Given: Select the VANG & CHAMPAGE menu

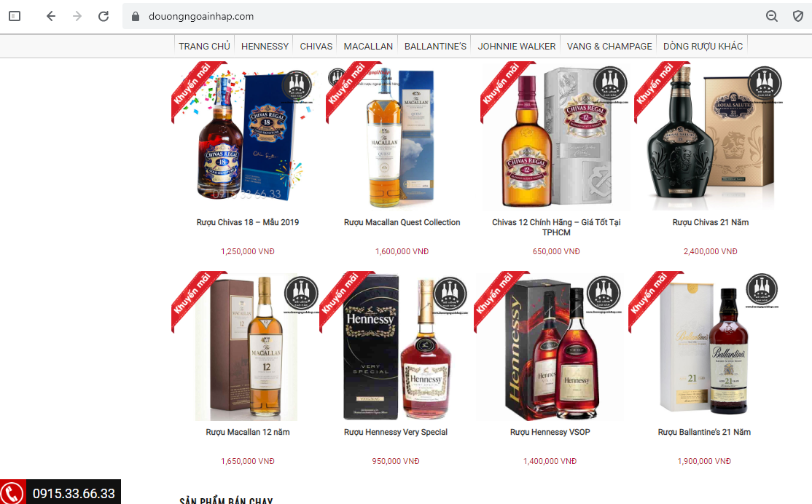Looking at the screenshot, I should point(609,47).
